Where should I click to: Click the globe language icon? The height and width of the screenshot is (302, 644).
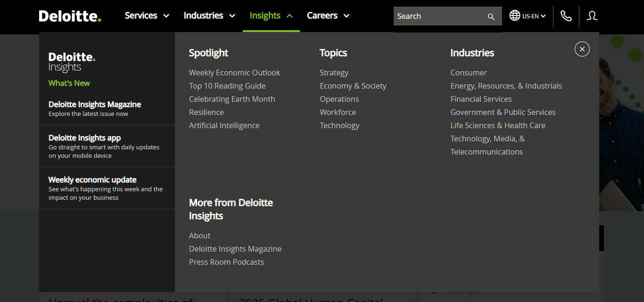click(515, 16)
